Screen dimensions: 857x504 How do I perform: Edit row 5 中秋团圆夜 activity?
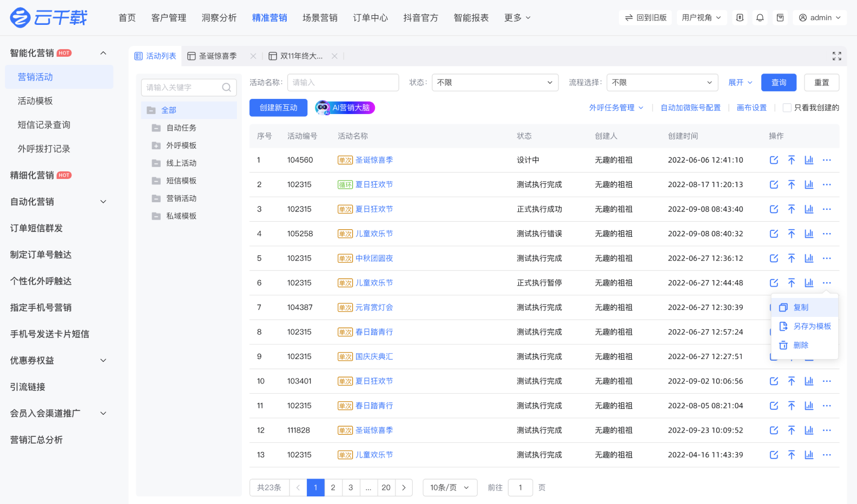(x=774, y=258)
